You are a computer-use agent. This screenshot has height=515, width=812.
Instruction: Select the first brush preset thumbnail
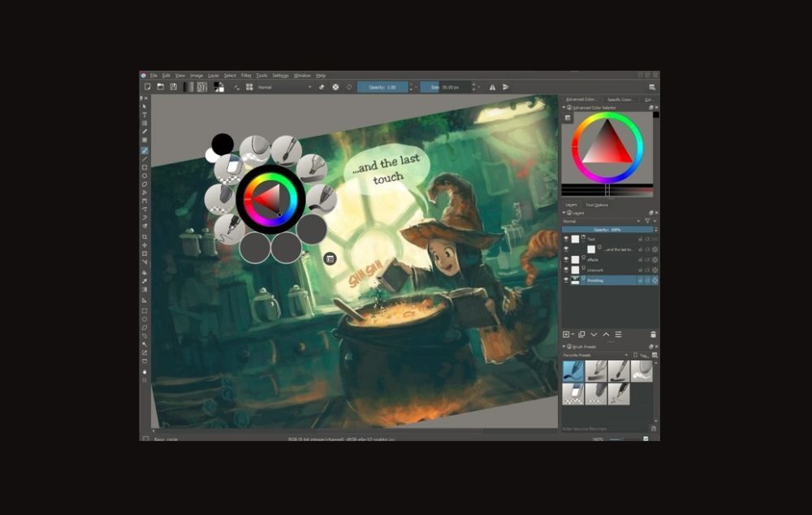click(x=573, y=371)
